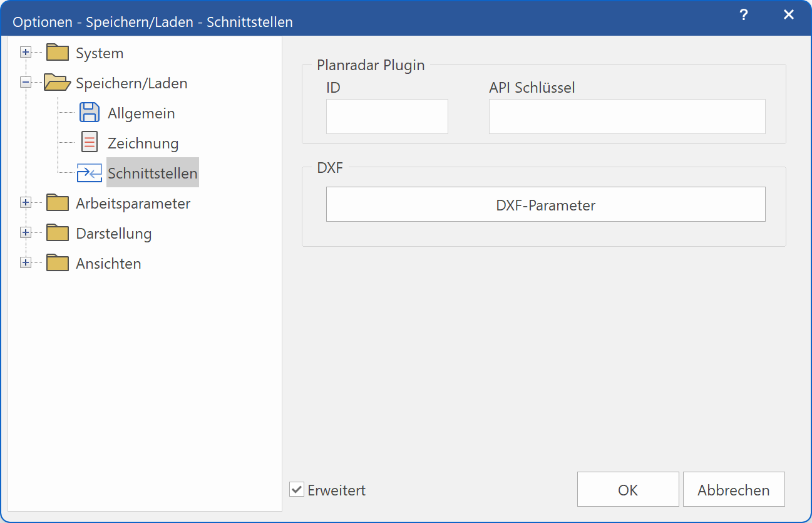Select the Darstellung label in tree
812x523 pixels.
point(114,234)
